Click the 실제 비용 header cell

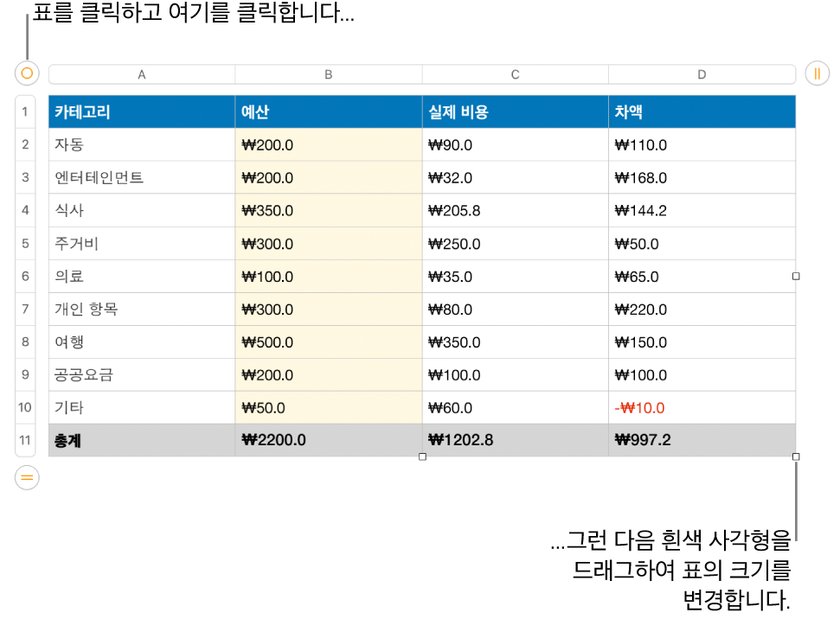pyautogui.click(x=516, y=112)
